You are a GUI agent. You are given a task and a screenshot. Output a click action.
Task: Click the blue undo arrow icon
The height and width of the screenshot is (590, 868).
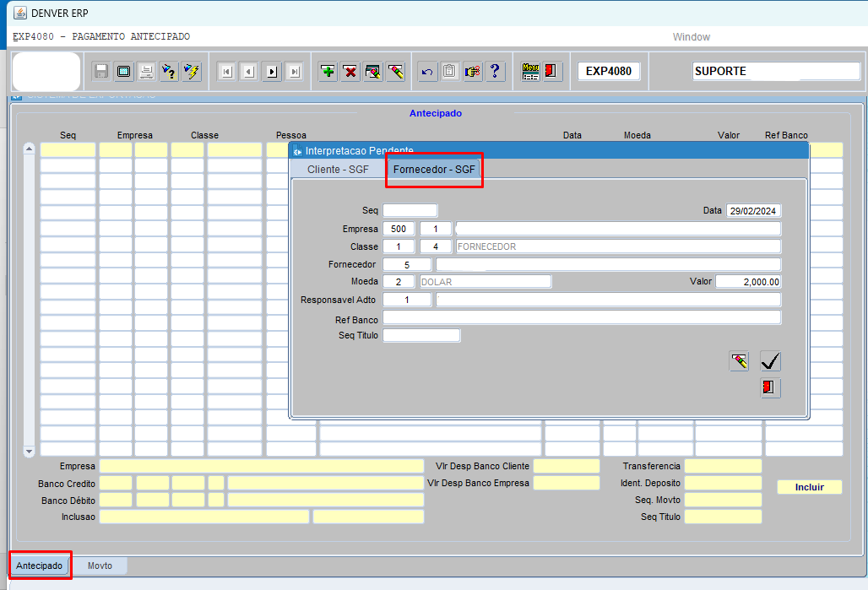427,72
